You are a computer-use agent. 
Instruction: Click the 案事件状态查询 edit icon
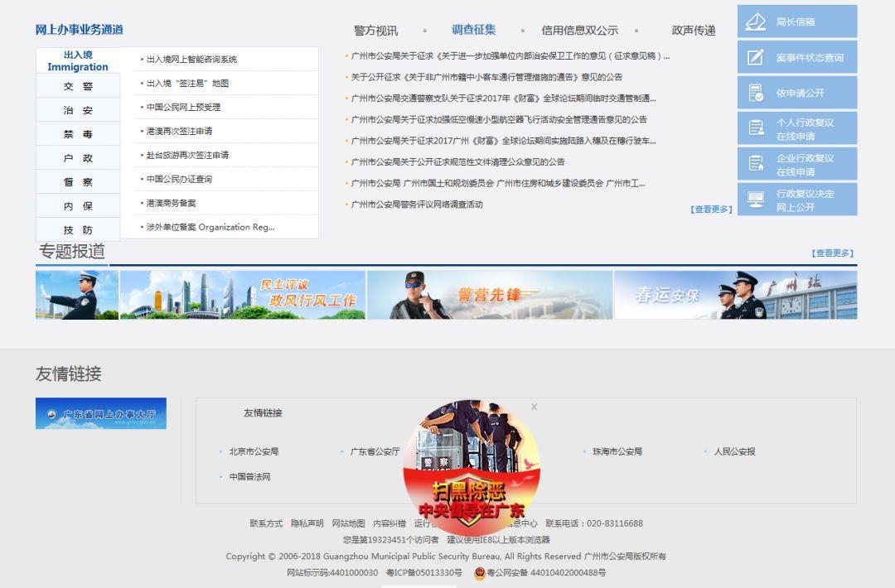(755, 57)
